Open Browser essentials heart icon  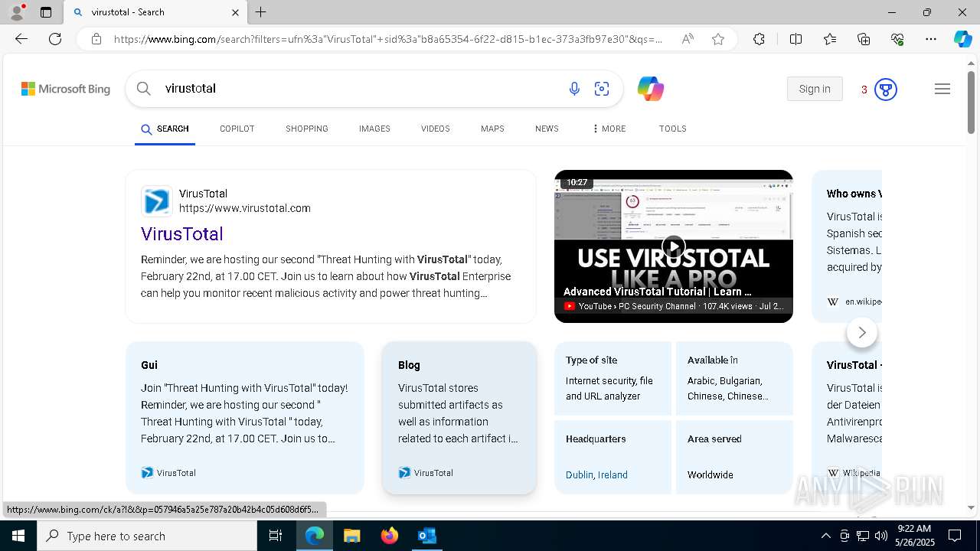tap(897, 39)
